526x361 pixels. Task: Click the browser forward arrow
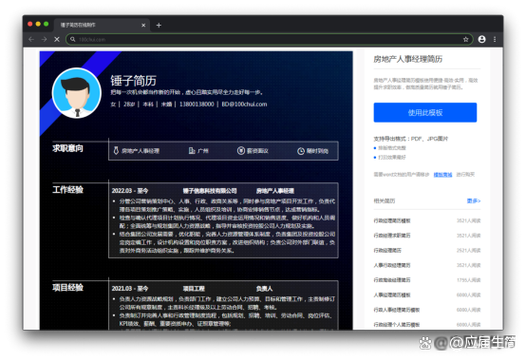tap(44, 39)
